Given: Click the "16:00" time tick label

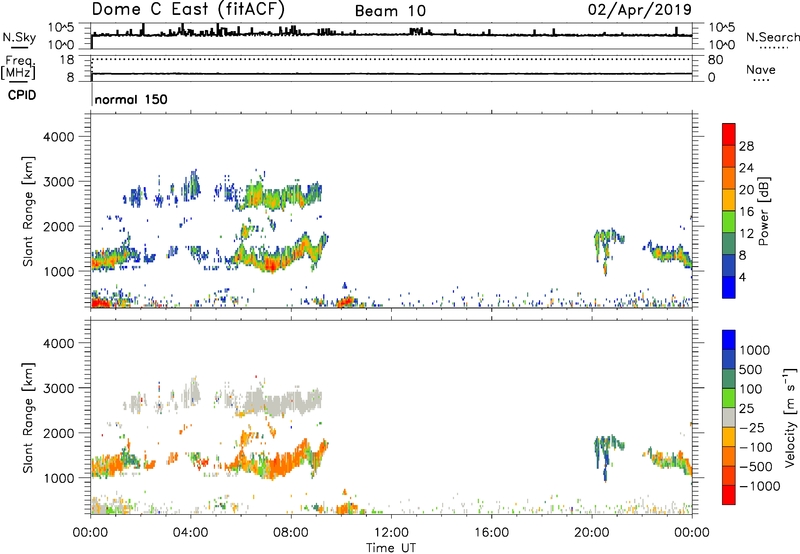Looking at the screenshot, I should click(491, 533).
